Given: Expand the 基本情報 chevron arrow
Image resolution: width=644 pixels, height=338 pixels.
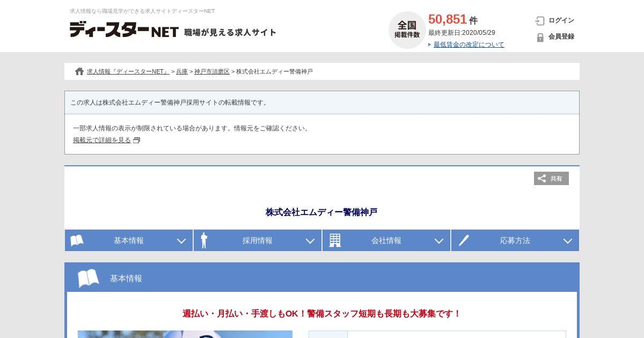Looking at the screenshot, I should point(181,241).
